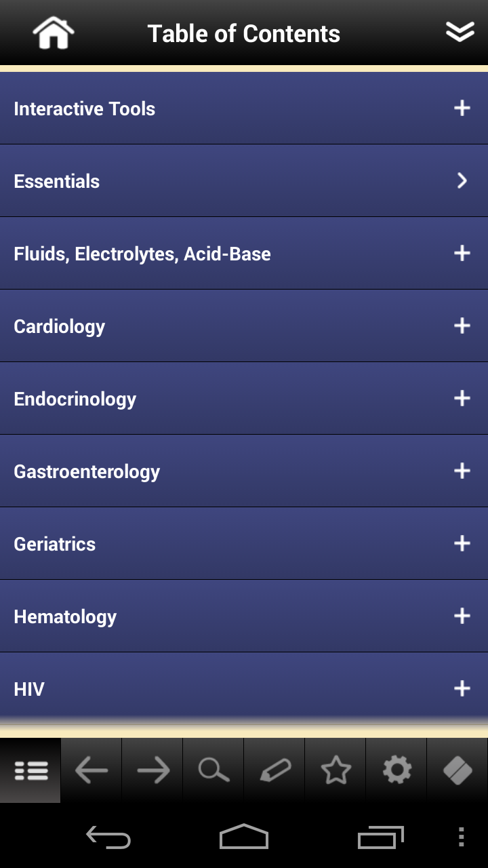Open Fluids, Electrolytes, Acid-Base entry

point(244,254)
